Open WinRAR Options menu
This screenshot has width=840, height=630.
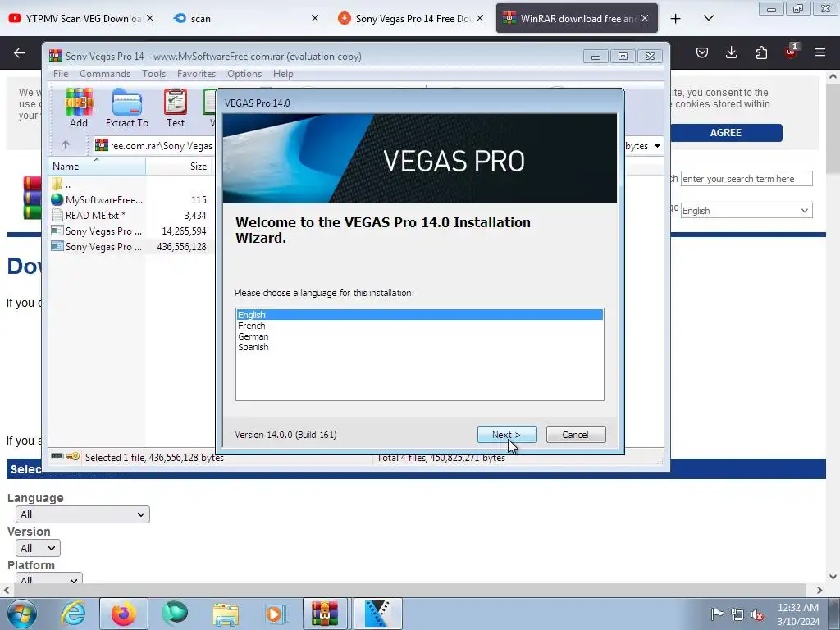(x=244, y=74)
